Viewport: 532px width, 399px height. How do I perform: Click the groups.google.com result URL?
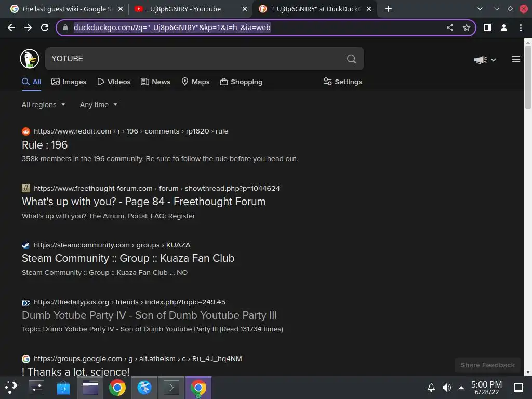138,358
